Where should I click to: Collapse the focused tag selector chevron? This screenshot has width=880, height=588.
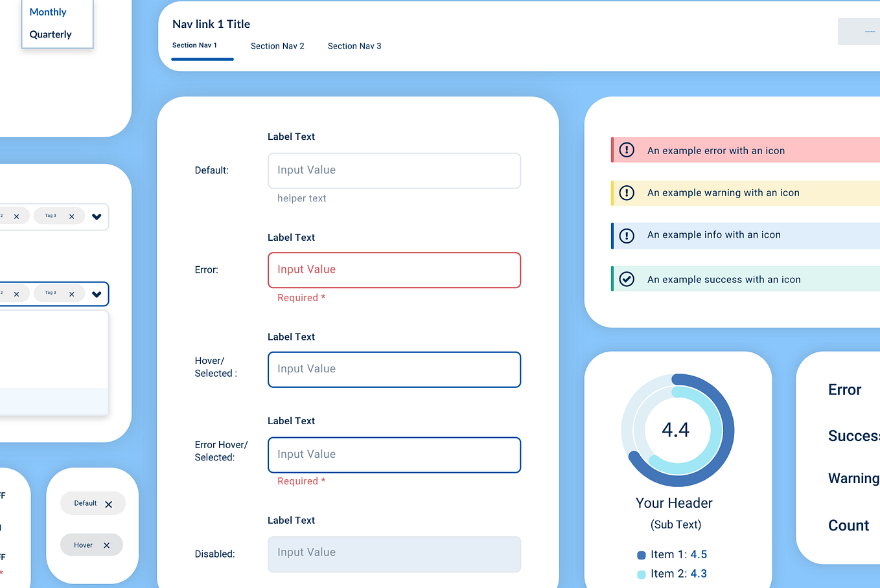(97, 293)
